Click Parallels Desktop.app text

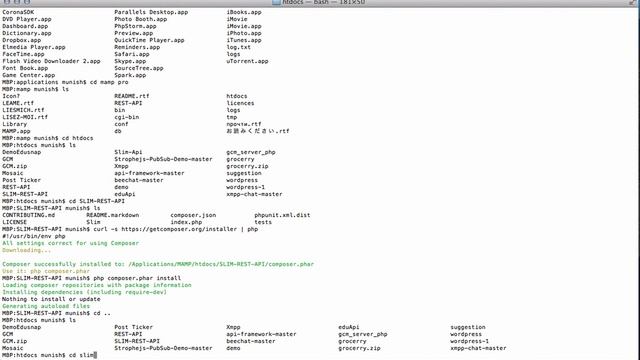tap(151, 12)
